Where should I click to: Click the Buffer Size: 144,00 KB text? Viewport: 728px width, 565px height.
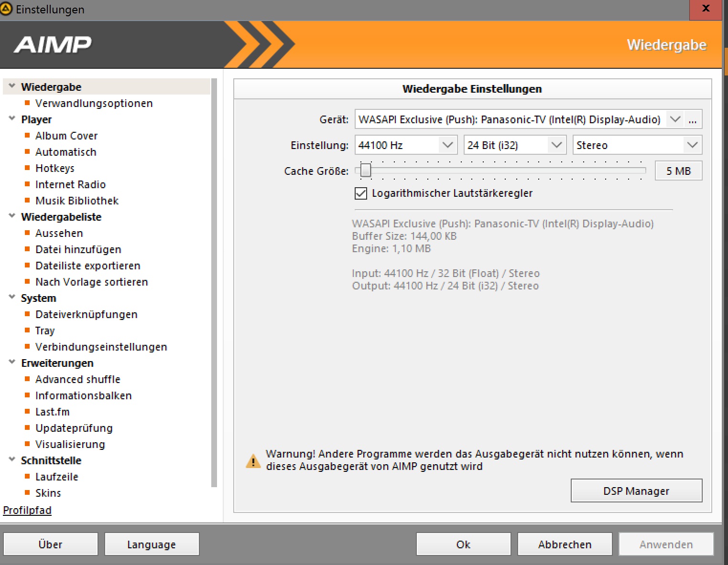coord(404,236)
